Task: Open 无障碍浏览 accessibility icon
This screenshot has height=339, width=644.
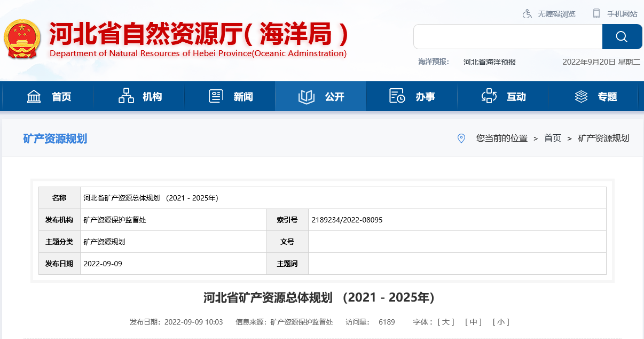Action: (x=527, y=13)
